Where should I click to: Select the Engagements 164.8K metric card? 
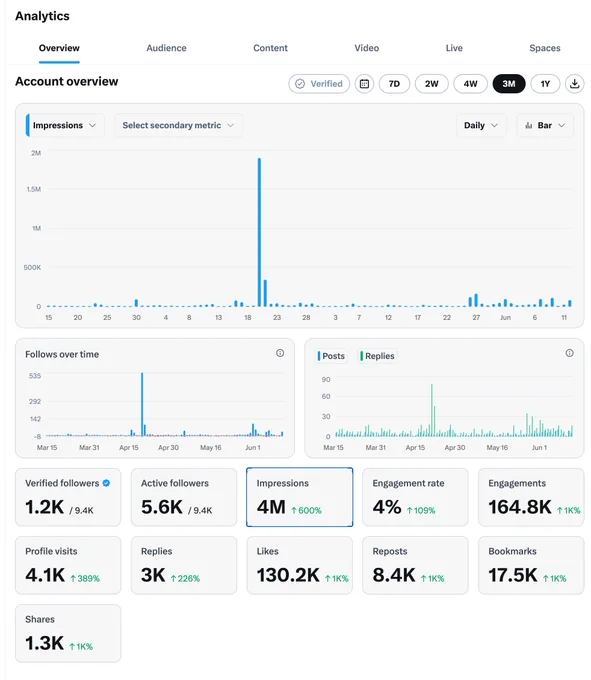pos(531,497)
